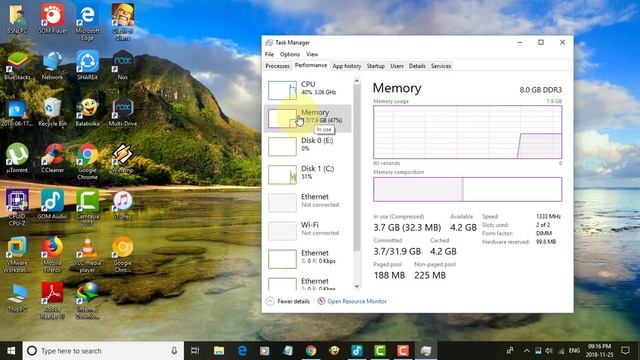Open Nox desktop shortcut

point(123,66)
